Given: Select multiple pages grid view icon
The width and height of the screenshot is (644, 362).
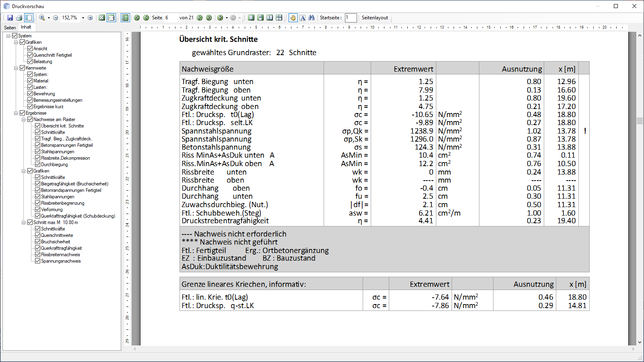Looking at the screenshot, I should [279, 18].
